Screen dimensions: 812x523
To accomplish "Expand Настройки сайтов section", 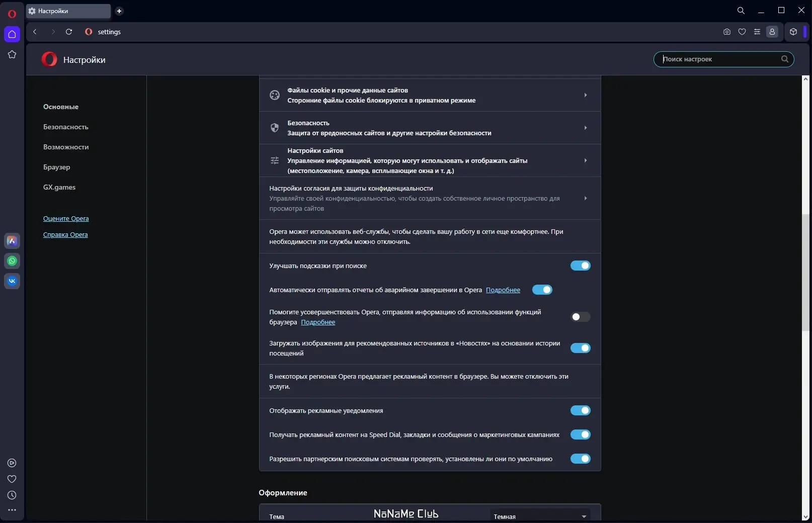I will 430,160.
